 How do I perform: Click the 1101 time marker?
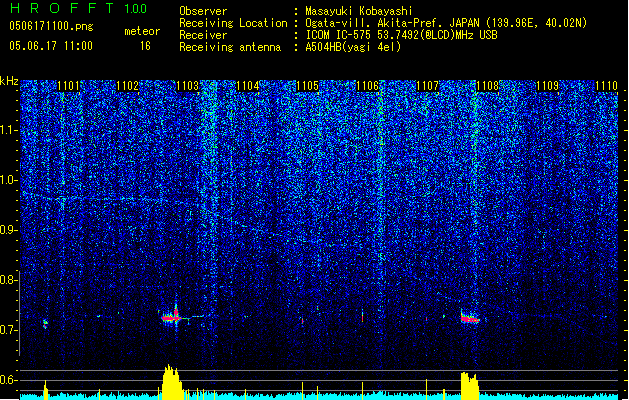tap(69, 86)
